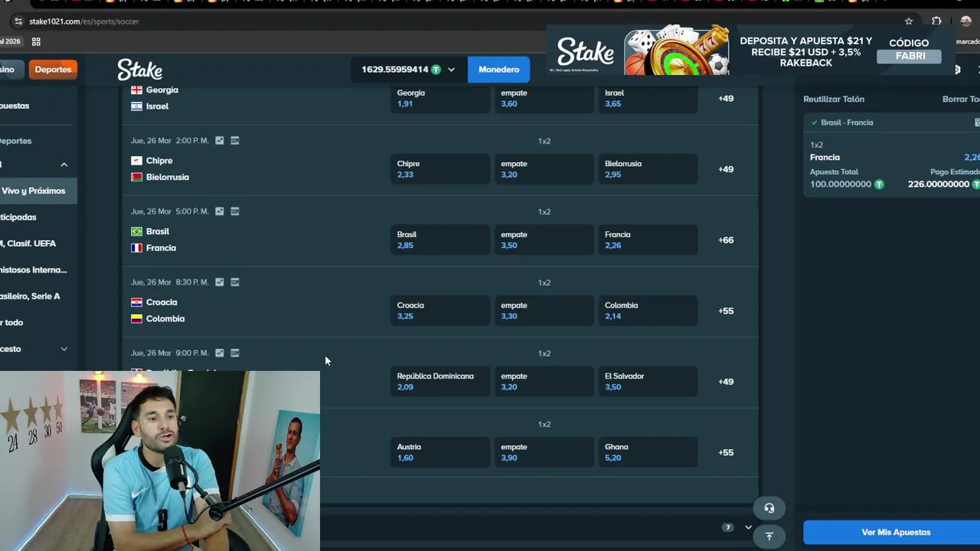980x551 pixels.
Task: Click Colombia flag icon in match list
Action: point(136,318)
